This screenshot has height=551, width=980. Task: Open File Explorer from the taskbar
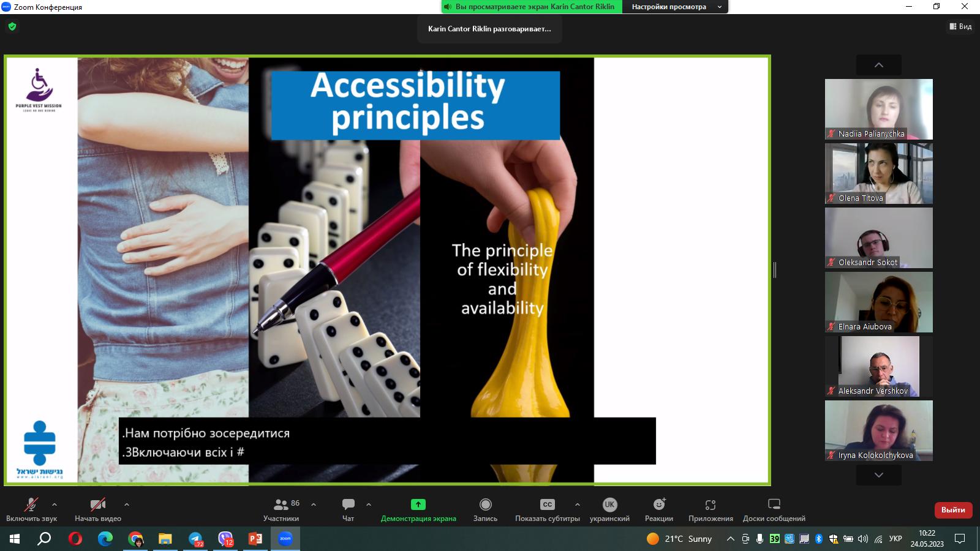[x=165, y=539]
